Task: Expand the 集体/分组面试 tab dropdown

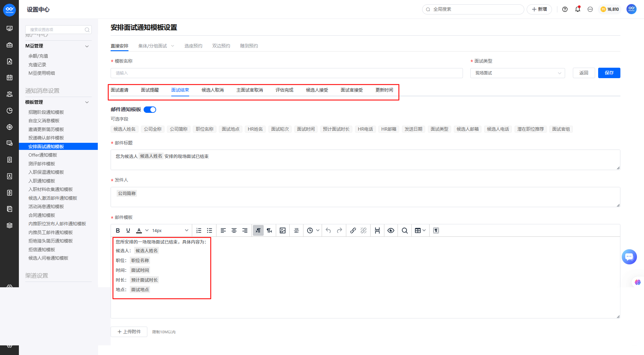Action: [x=173, y=46]
